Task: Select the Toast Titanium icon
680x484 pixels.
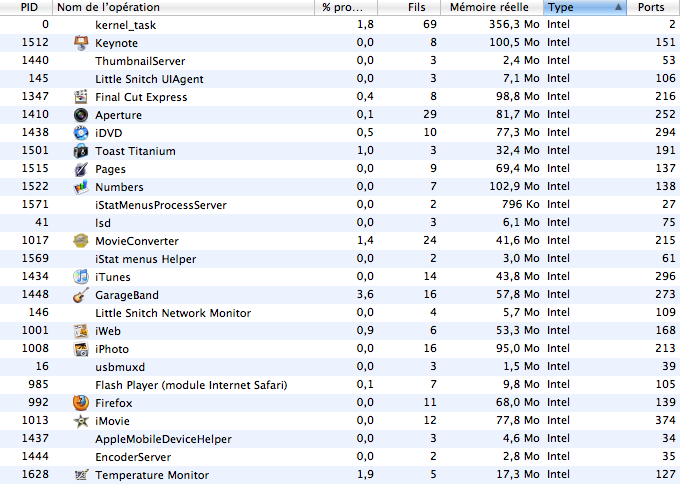Action: coord(81,151)
